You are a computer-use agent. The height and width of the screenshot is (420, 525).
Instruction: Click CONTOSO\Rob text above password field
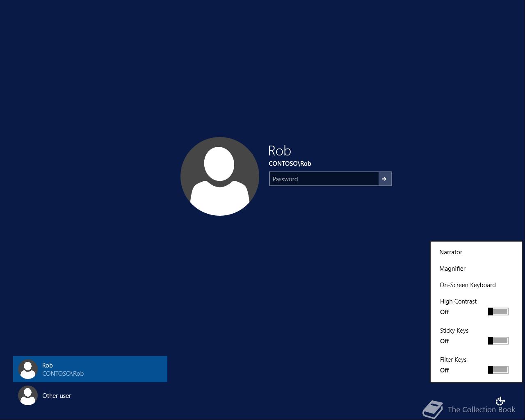coord(290,164)
